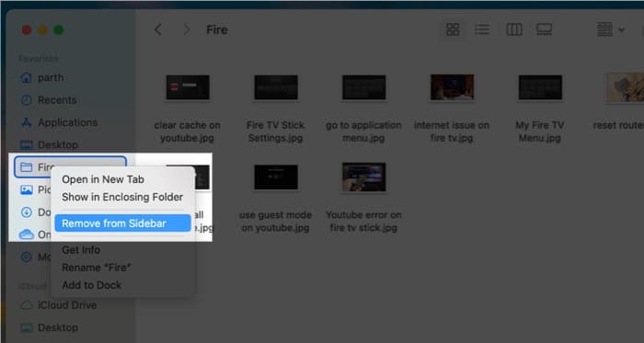Click the Pictures sidebar icon

(x=27, y=189)
